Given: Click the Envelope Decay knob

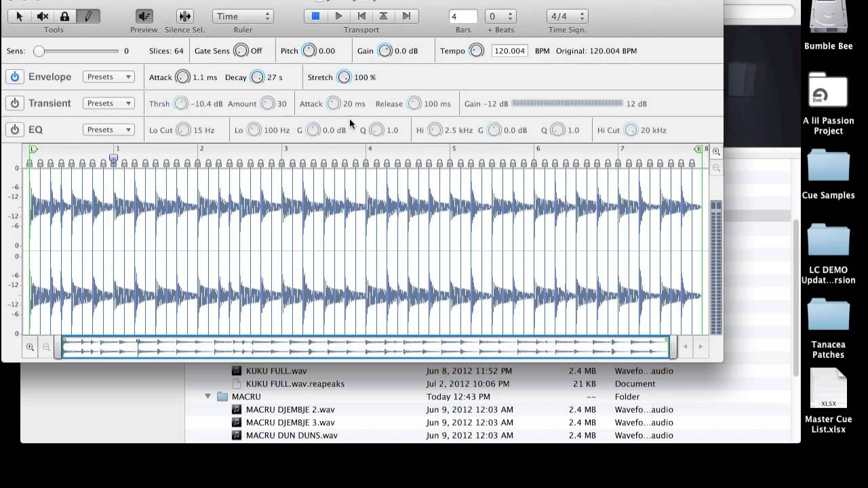Looking at the screenshot, I should coord(257,77).
